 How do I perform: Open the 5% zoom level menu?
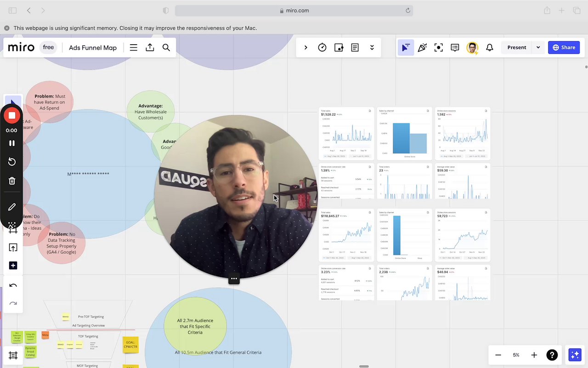(516, 355)
